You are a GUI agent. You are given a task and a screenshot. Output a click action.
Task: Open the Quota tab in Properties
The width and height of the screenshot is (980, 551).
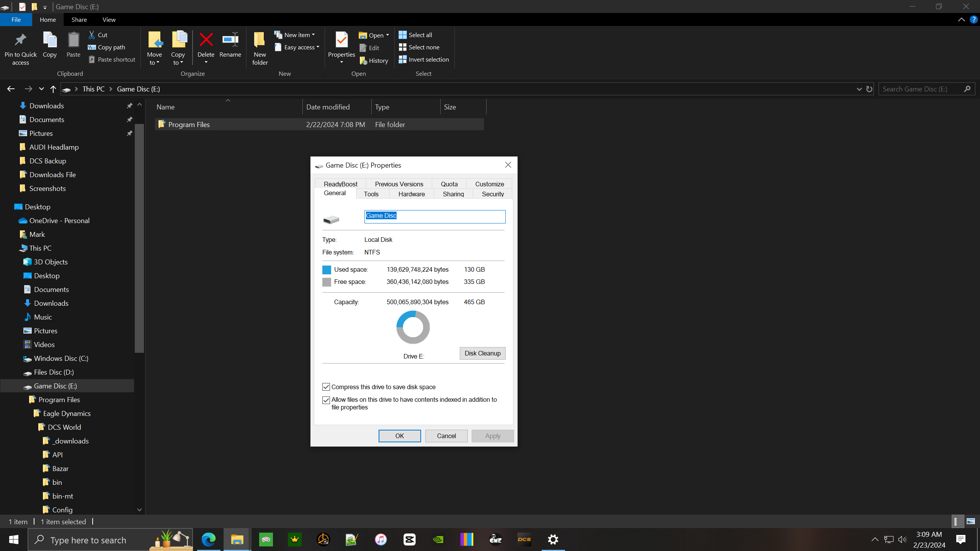click(x=449, y=184)
